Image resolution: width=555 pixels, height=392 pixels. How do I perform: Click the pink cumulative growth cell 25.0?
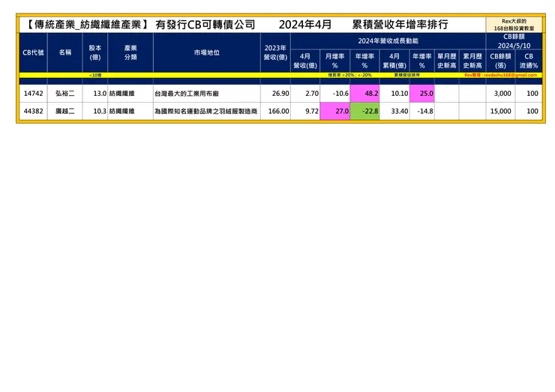coord(422,94)
